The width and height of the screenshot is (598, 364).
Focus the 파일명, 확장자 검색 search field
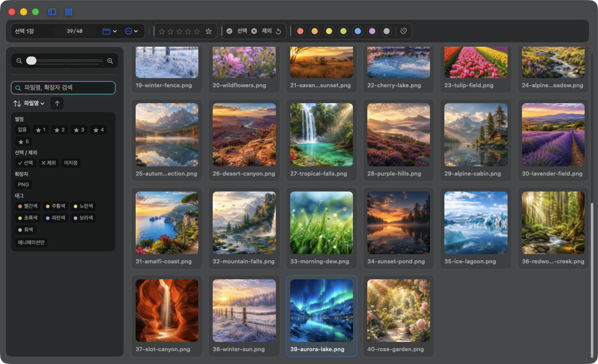[x=63, y=88]
